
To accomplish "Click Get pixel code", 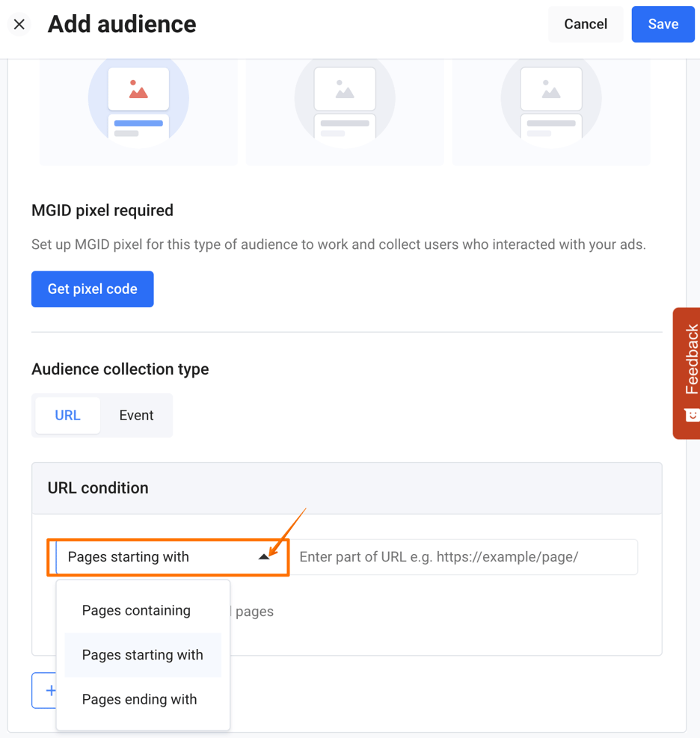I will [92, 289].
